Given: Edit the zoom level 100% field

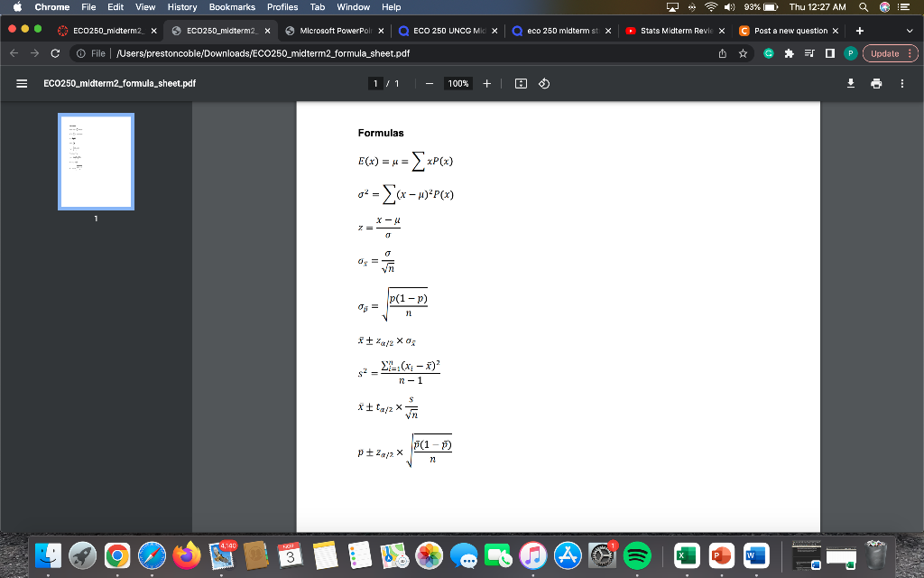Looking at the screenshot, I should pos(457,84).
